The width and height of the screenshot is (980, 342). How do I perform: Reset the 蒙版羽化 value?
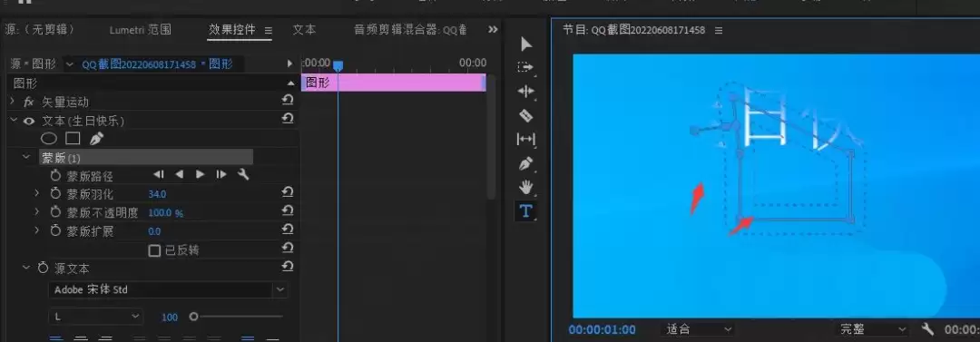(288, 191)
